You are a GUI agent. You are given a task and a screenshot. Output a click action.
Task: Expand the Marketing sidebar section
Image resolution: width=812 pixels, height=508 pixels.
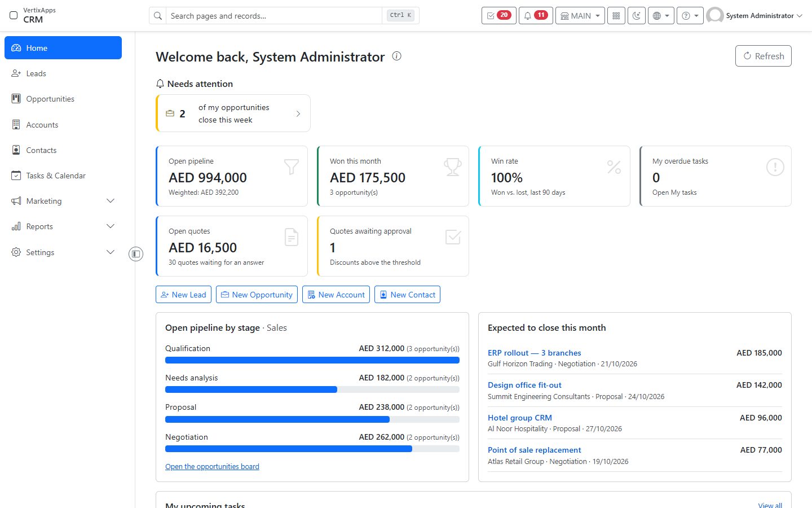click(x=63, y=201)
